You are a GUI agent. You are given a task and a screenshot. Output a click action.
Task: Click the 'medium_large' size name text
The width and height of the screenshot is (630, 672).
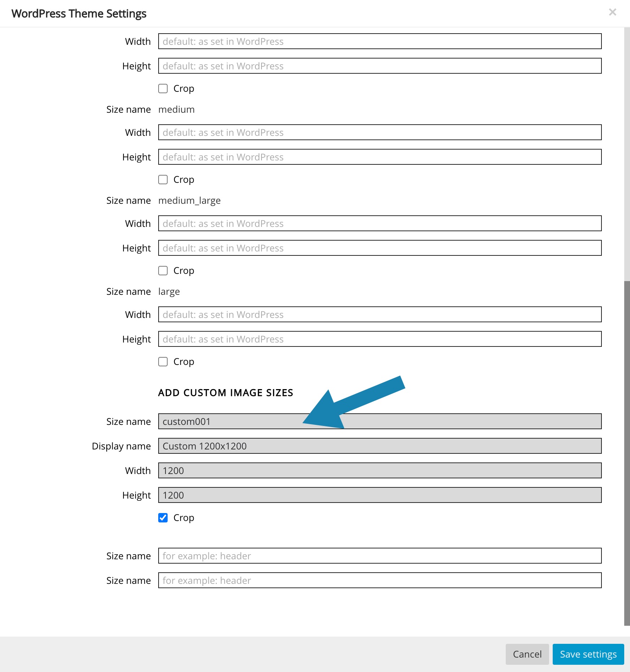[x=189, y=201]
